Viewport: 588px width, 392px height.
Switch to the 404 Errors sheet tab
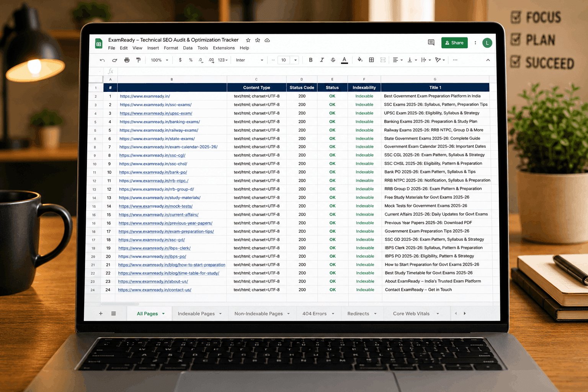click(x=315, y=314)
